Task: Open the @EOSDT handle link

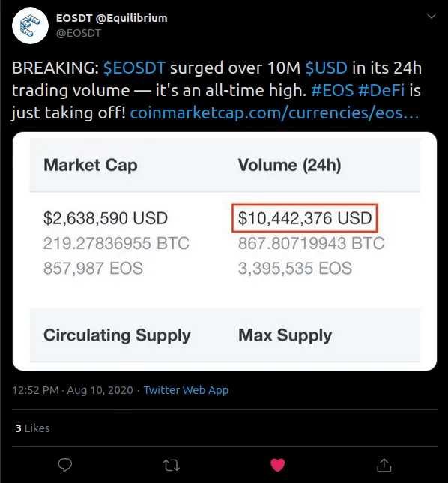Action: 79,33
